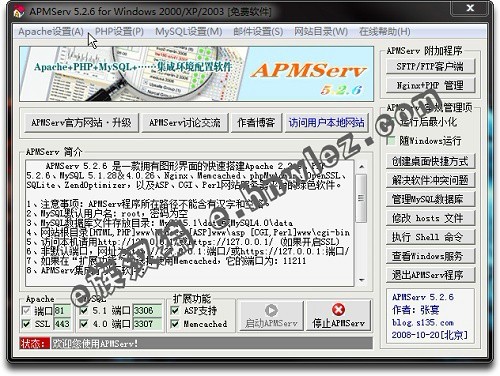Open 管理MySQL数据库
This screenshot has width=500, height=376.
coord(430,199)
